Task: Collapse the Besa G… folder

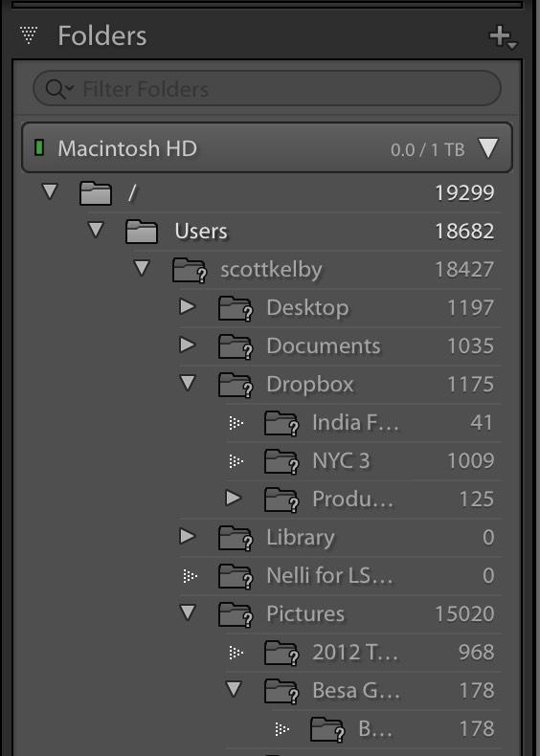Action: (x=234, y=690)
